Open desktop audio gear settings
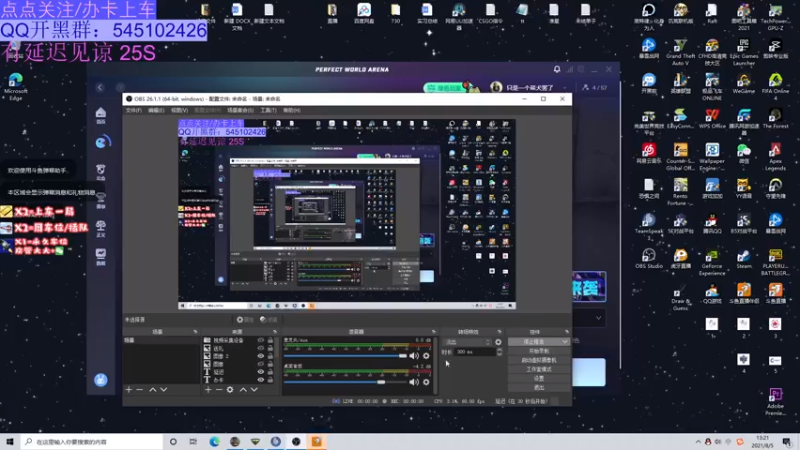The height and width of the screenshot is (450, 800). (426, 382)
